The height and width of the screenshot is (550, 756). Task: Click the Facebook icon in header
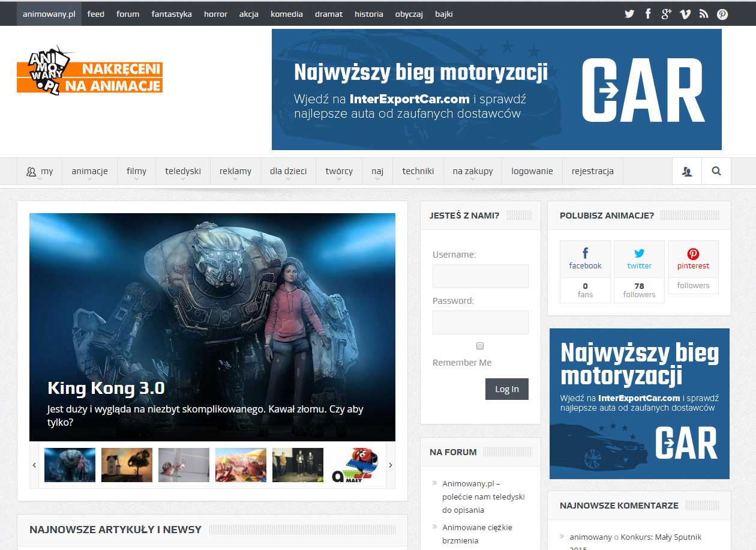[x=648, y=14]
